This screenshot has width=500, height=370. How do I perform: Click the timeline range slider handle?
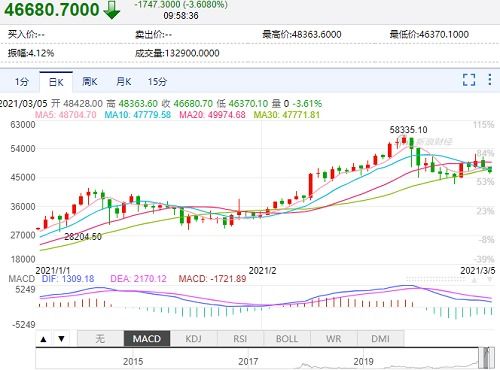[x=487, y=358]
